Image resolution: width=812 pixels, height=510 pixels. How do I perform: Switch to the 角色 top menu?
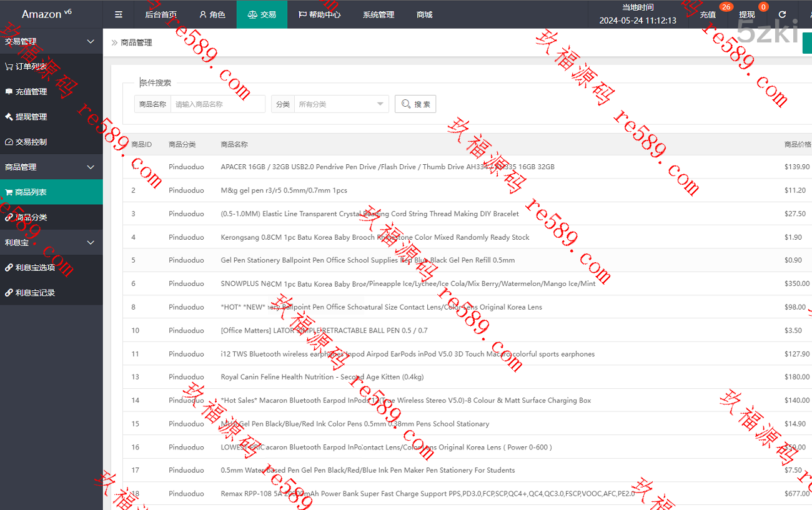(212, 14)
